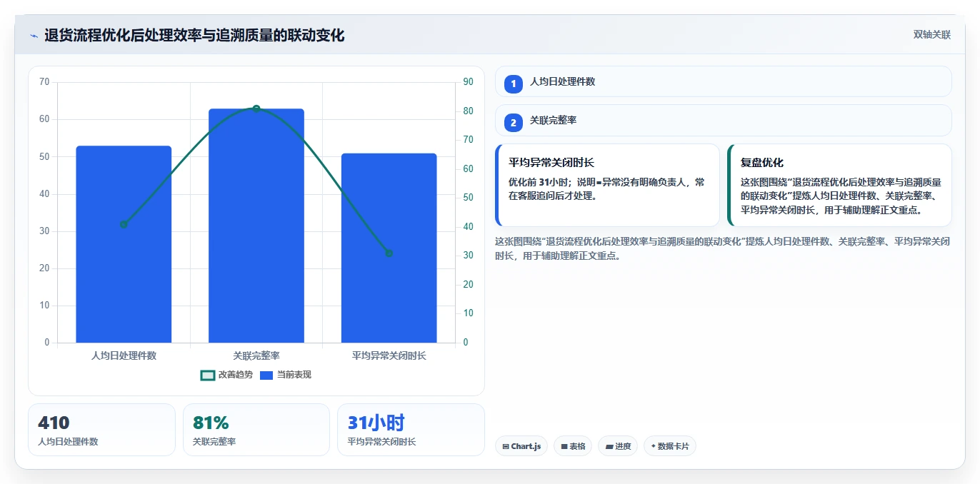Image resolution: width=980 pixels, height=484 pixels.
Task: Click the gray summary paragraph below the cards
Action: click(x=722, y=248)
